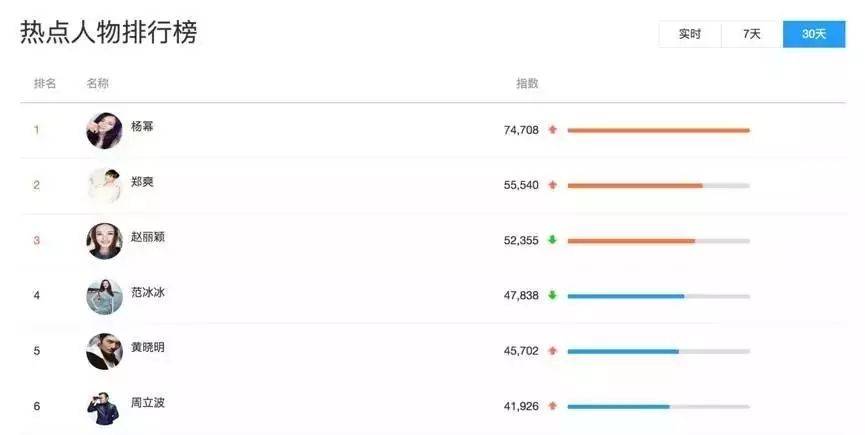Image resolution: width=865 pixels, height=435 pixels.
Task: Open 杨幂's avatar thumbnail
Action: coord(104,131)
